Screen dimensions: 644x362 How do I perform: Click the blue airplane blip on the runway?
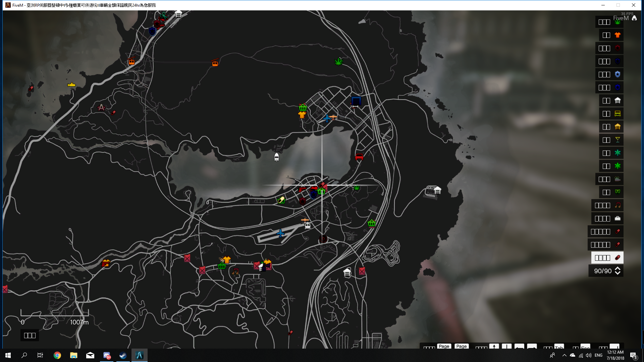point(280,233)
